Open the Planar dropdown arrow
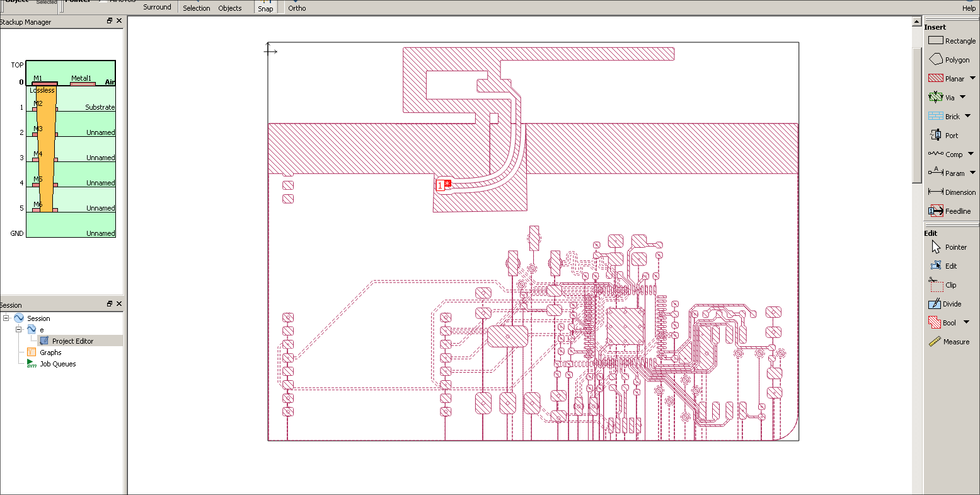980x495 pixels. [973, 79]
